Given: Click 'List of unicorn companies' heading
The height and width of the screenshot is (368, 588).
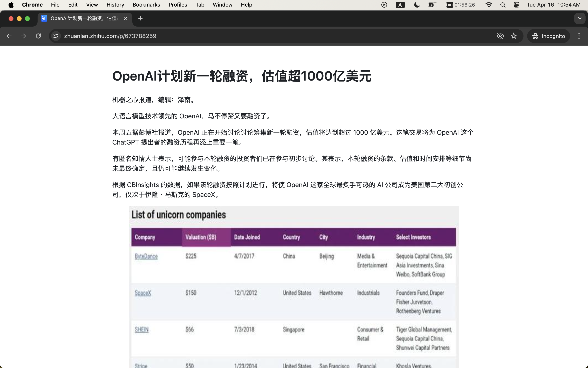Looking at the screenshot, I should [x=179, y=215].
